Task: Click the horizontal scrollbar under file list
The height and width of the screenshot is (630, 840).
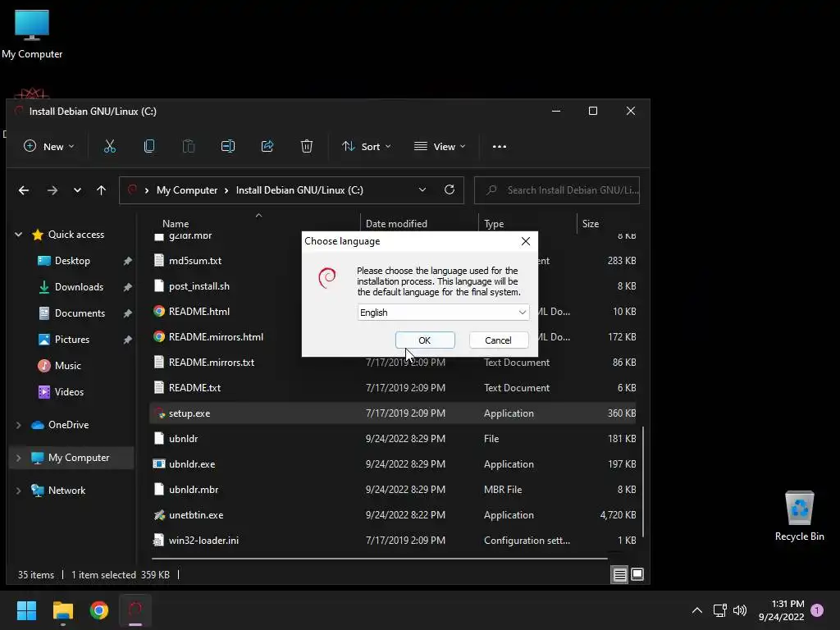Action: pyautogui.click(x=379, y=559)
